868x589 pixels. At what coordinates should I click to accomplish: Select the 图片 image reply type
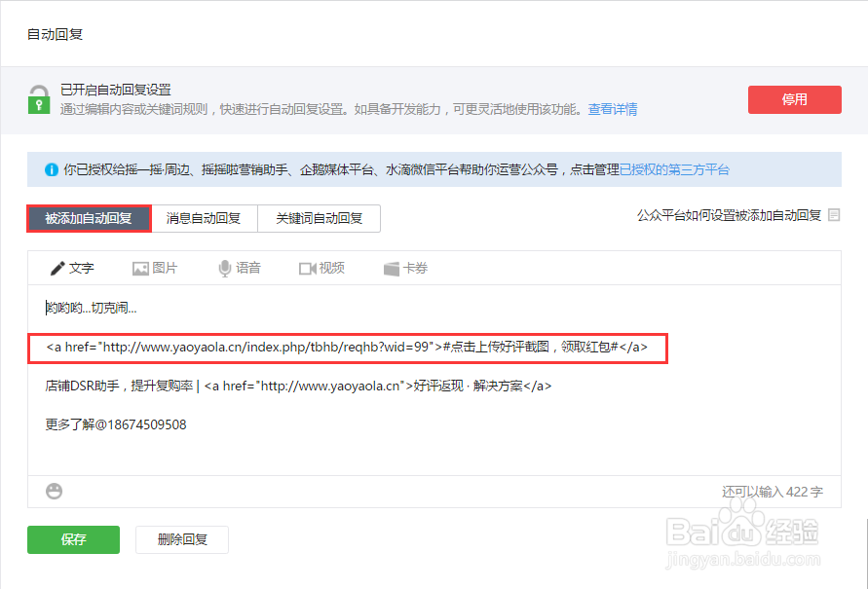point(155,269)
